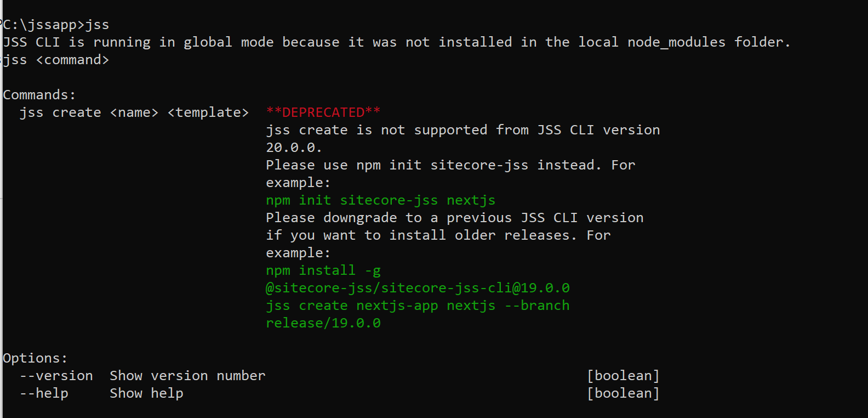Image resolution: width=868 pixels, height=418 pixels.
Task: Click '@sitecore-jss/sitecore-jss-cli@19.0.0' package text
Action: [x=418, y=288]
